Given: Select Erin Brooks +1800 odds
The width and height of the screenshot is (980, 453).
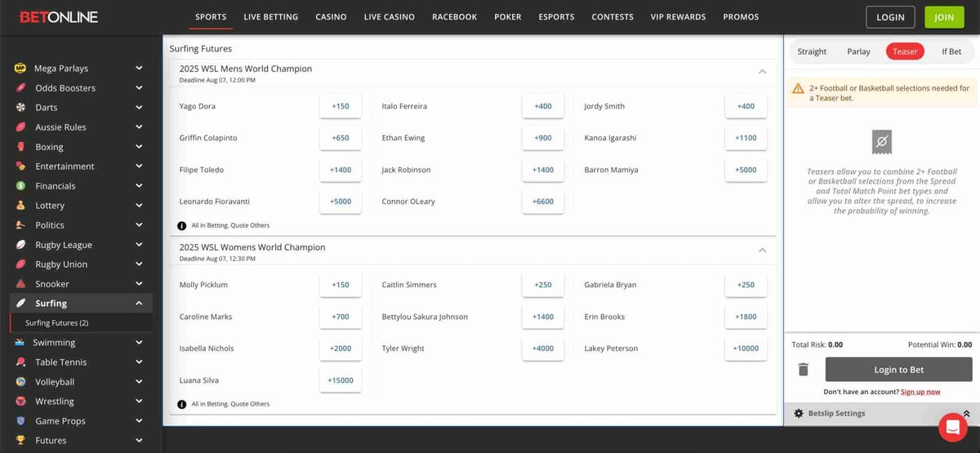Looking at the screenshot, I should (746, 317).
